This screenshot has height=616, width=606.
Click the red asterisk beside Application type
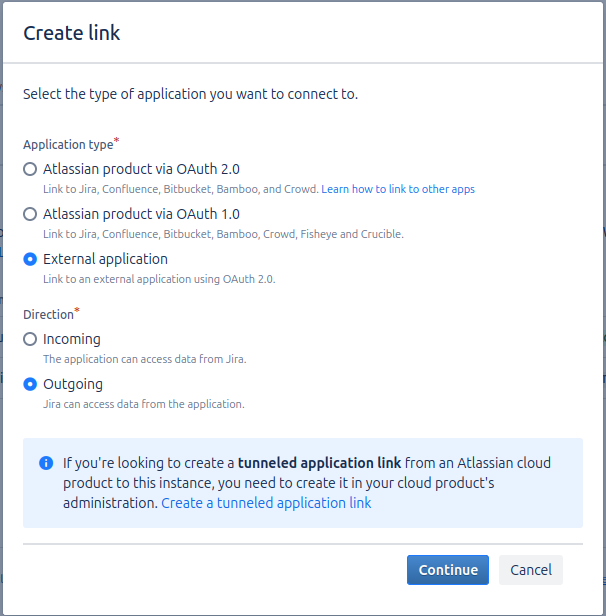click(117, 141)
